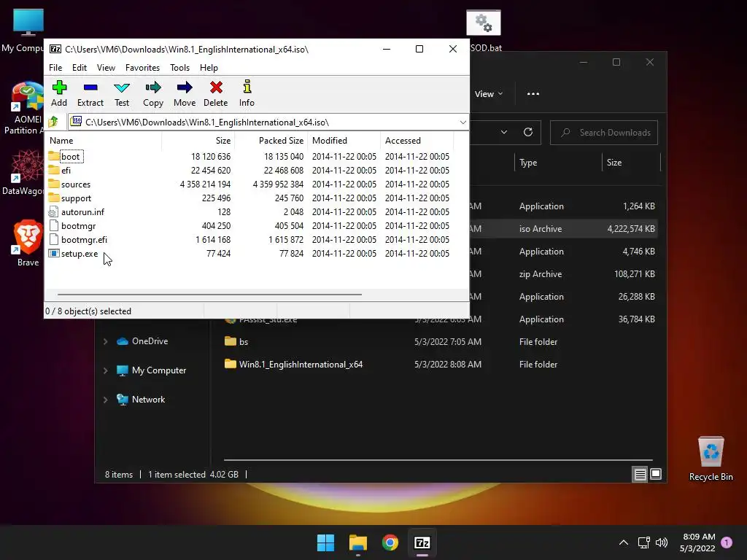The width and height of the screenshot is (747, 560).
Task: Open the View menu in 7-Zip
Action: [x=106, y=68]
